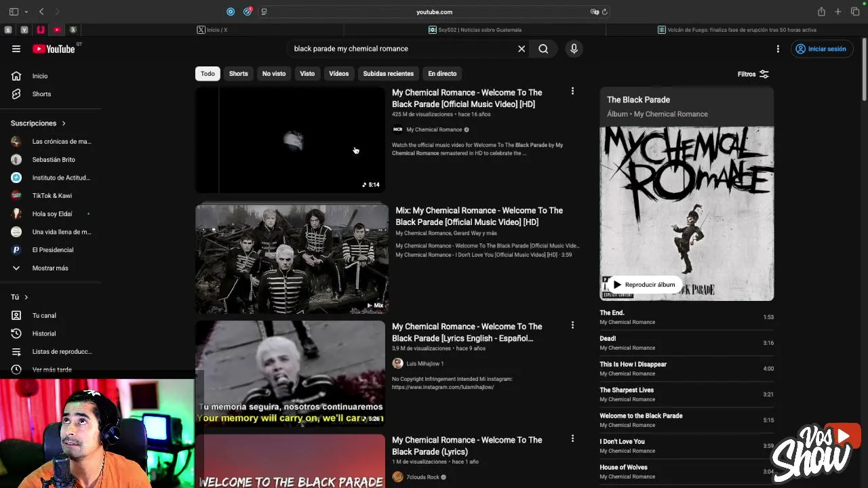The width and height of the screenshot is (868, 488).
Task: Select the En directo filter chip
Action: (442, 74)
